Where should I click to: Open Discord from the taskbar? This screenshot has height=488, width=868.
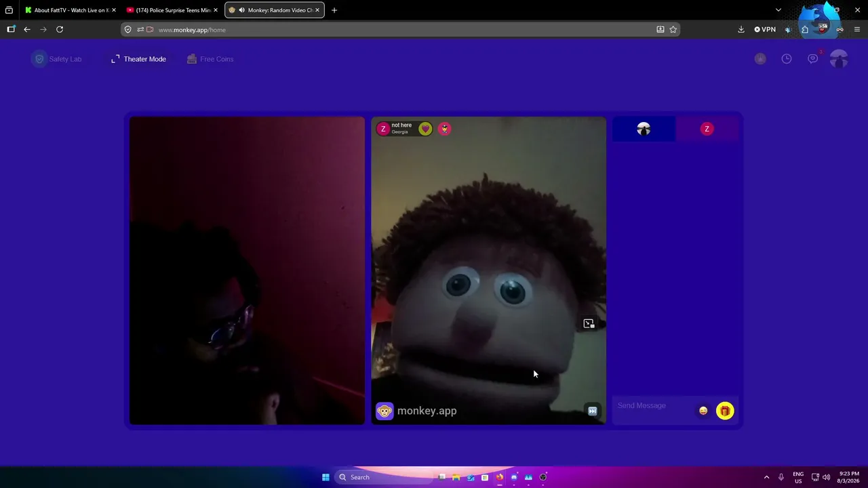[x=514, y=477]
